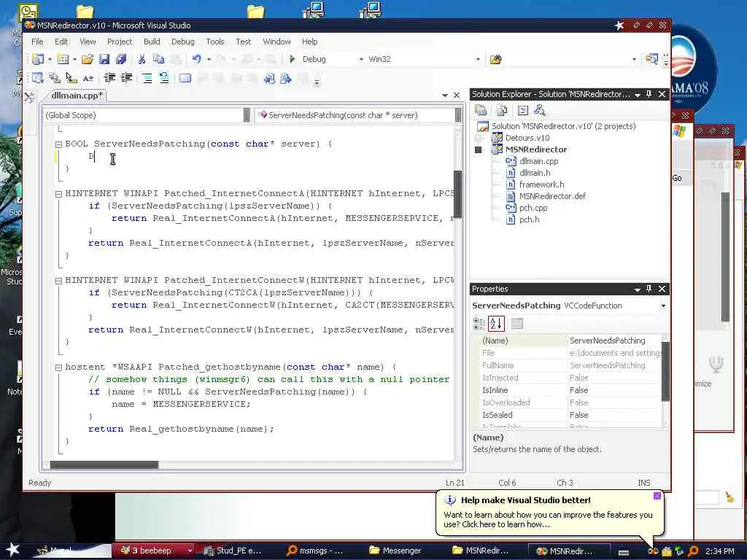Screen dimensions: 747x560
Task: Click the Display Object Member List icon
Action: click(x=38, y=78)
